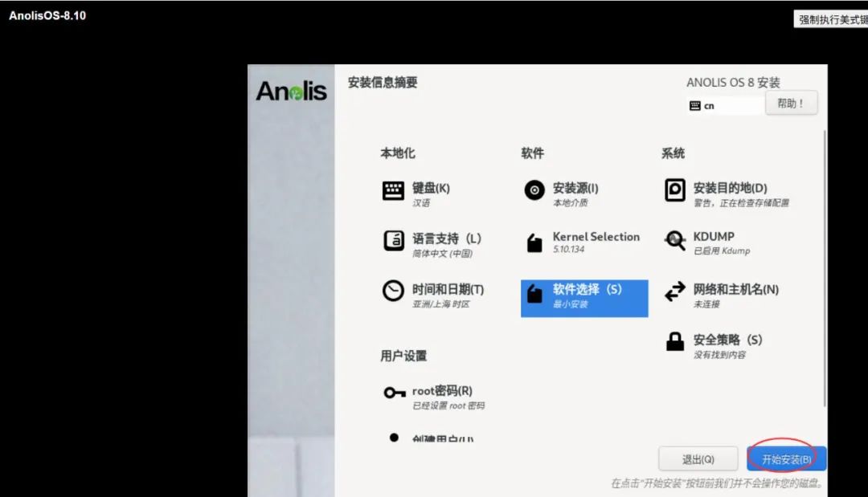This screenshot has height=497, width=868.
Task: Click the create user icon
Action: pyautogui.click(x=394, y=438)
